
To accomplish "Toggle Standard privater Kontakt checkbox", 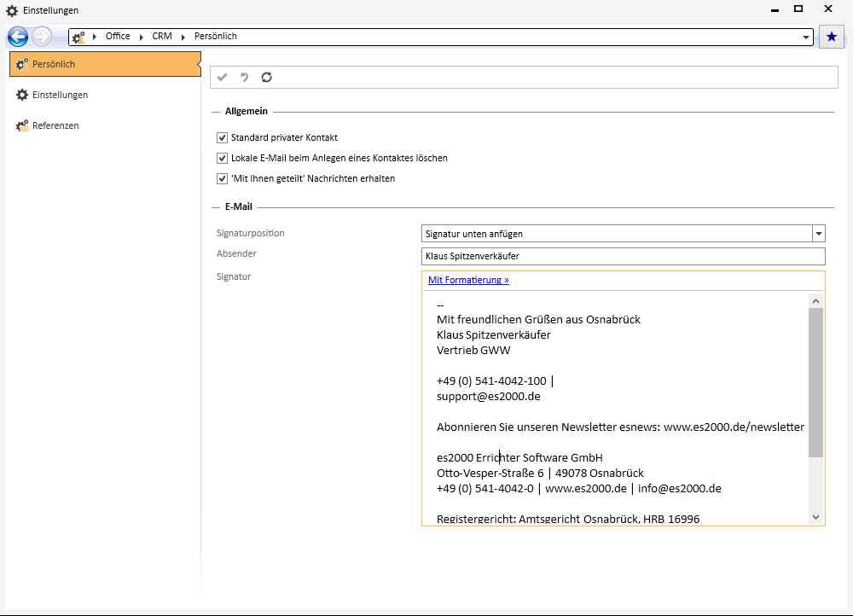I will (x=222, y=137).
